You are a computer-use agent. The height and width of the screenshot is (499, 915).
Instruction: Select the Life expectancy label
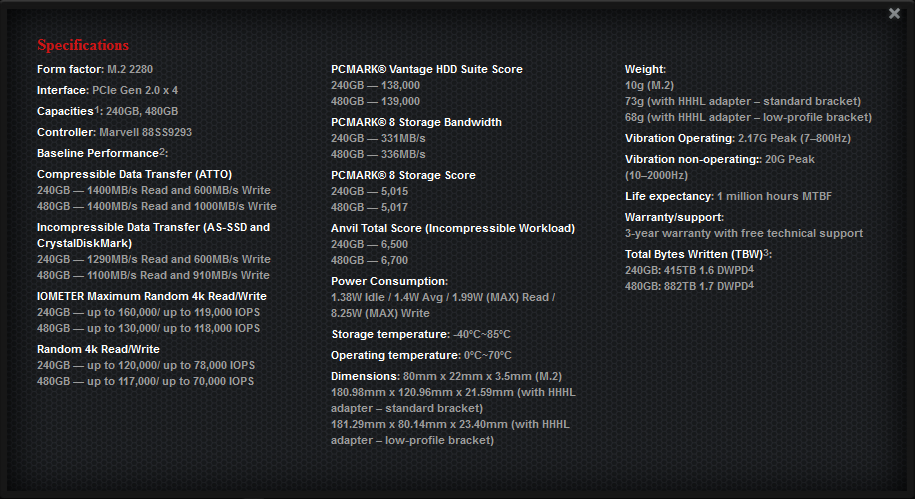click(669, 196)
